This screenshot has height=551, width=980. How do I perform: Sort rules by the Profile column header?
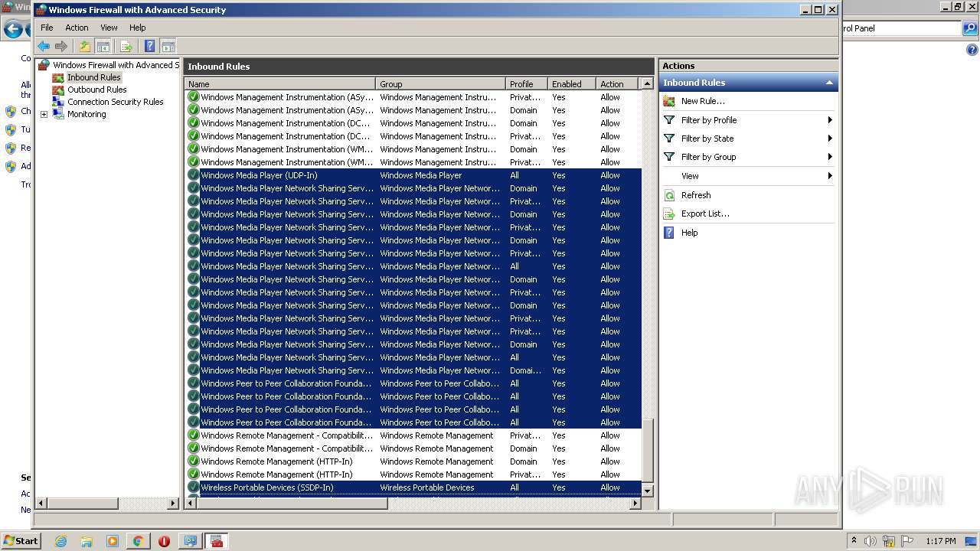click(x=527, y=84)
